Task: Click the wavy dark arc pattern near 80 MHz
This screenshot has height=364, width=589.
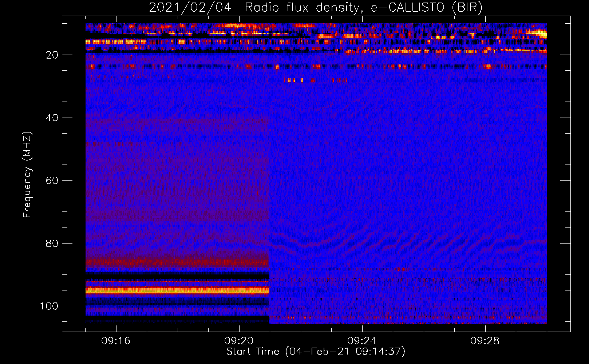Action: pyautogui.click(x=408, y=242)
